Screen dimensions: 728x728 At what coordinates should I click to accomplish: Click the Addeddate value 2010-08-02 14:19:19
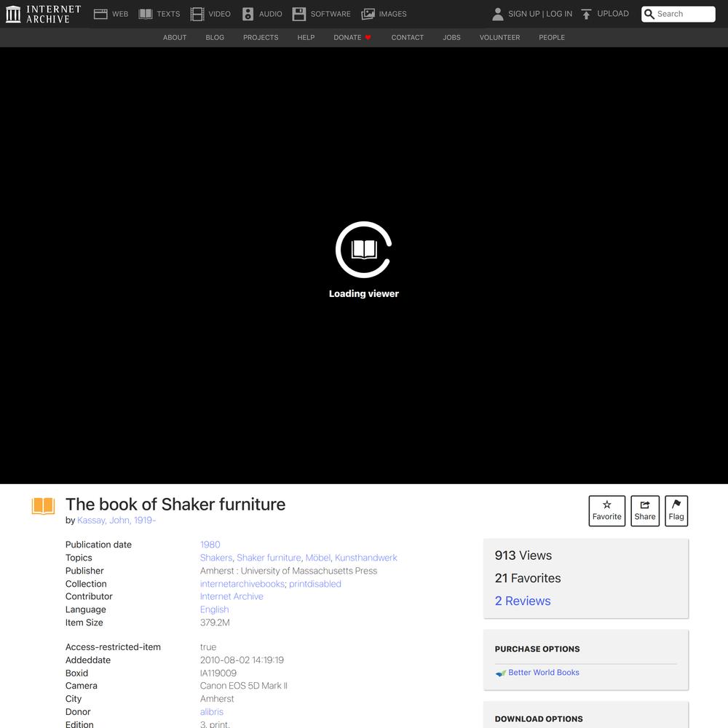click(x=242, y=660)
